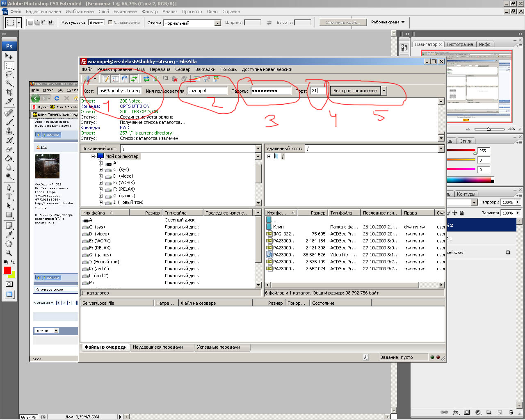This screenshot has width=525, height=420.
Task: Select the Brush tool
Action: pos(9,122)
